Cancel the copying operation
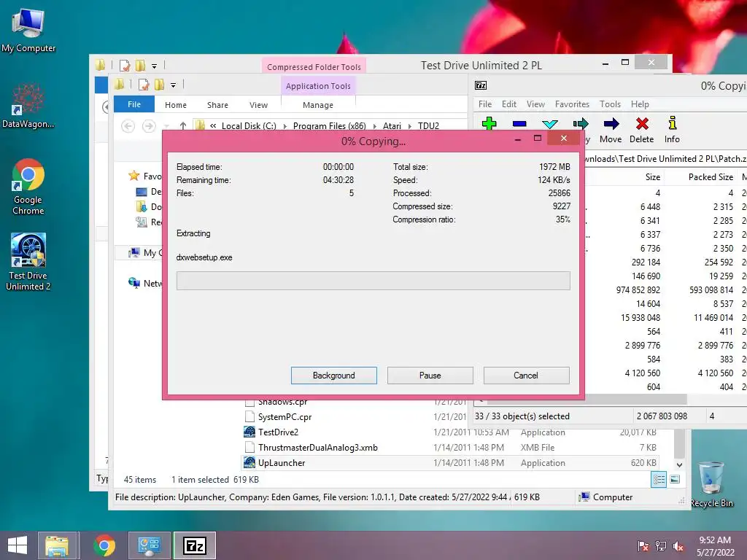 (526, 376)
